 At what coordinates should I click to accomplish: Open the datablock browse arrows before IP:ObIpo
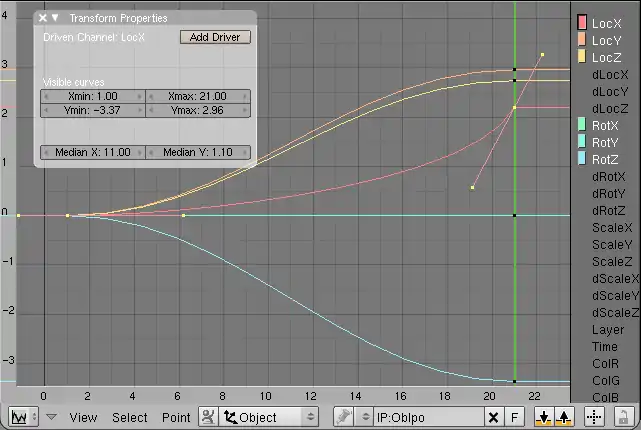point(365,417)
